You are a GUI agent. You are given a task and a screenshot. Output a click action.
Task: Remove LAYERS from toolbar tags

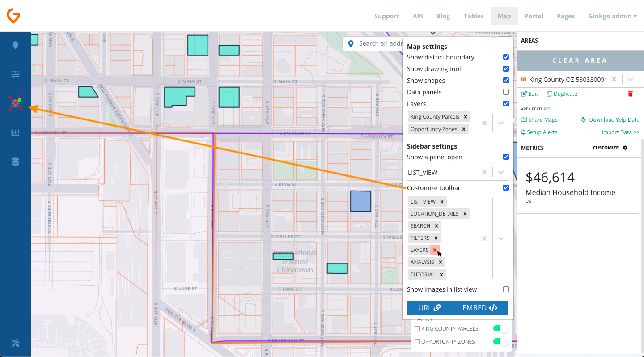pos(435,250)
